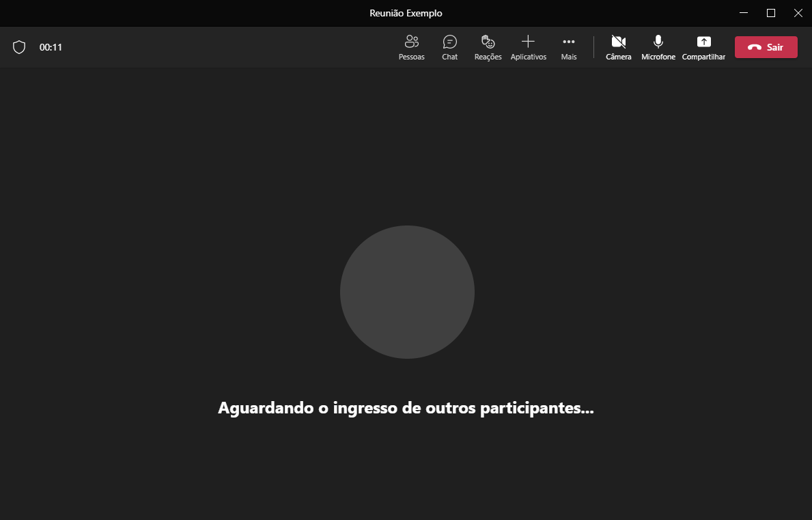
Task: Expand the Mais options menu
Action: (569, 47)
